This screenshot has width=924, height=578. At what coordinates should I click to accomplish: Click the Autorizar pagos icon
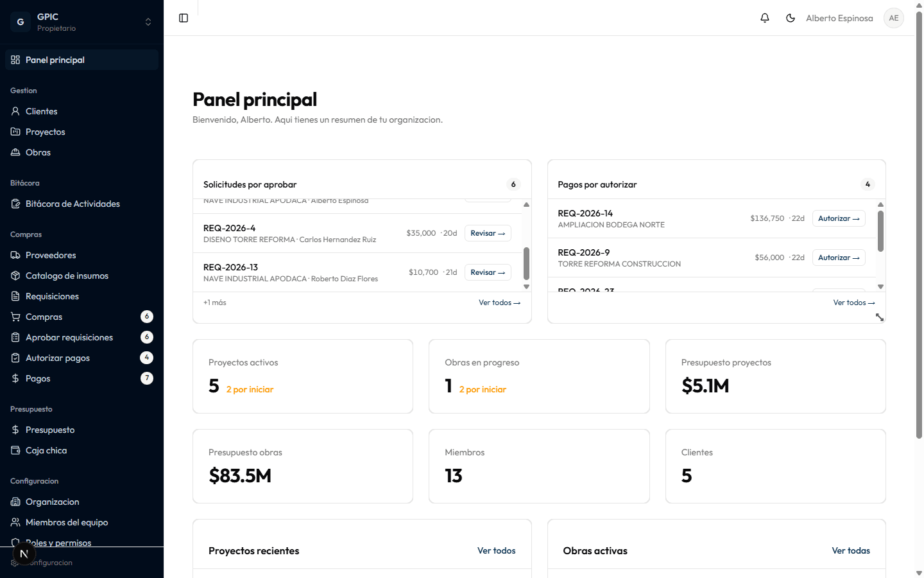[15, 358]
